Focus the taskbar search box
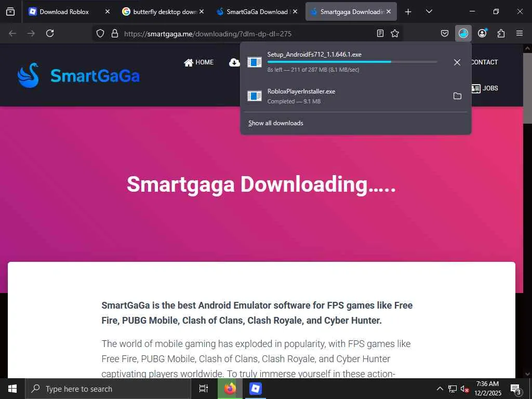 coord(108,389)
